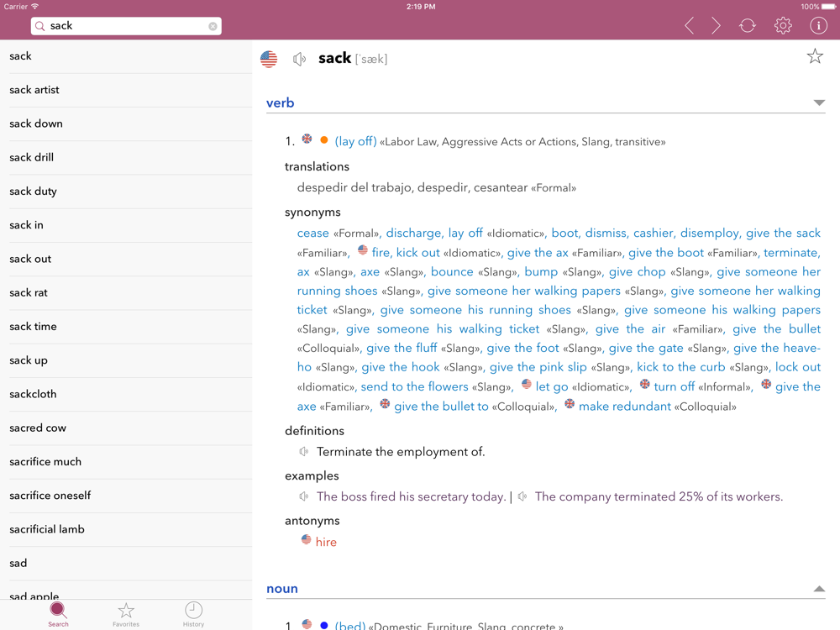Select 'sack time' in the word list
This screenshot has height=630, width=840.
pyautogui.click(x=126, y=326)
